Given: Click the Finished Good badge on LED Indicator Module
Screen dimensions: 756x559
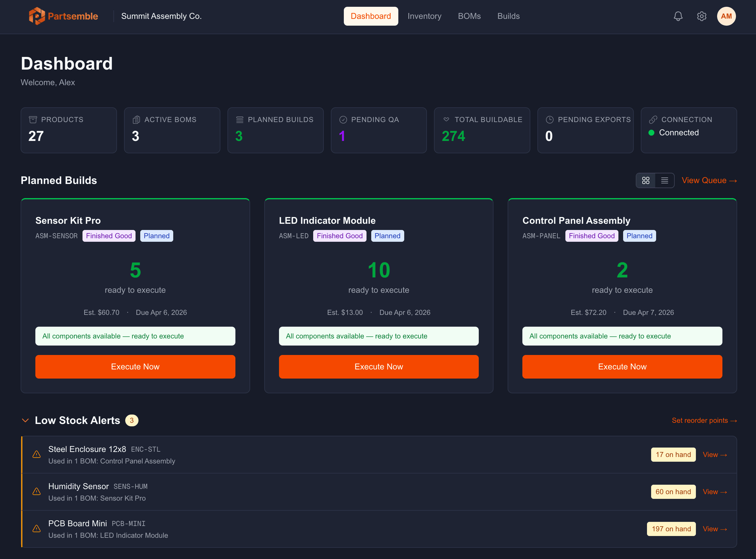Looking at the screenshot, I should tap(339, 236).
